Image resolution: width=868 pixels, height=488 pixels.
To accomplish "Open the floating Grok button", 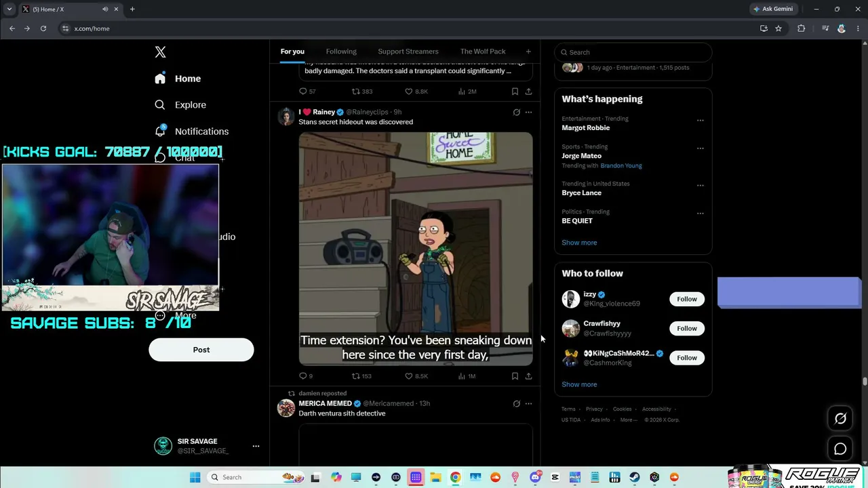I will tap(840, 419).
